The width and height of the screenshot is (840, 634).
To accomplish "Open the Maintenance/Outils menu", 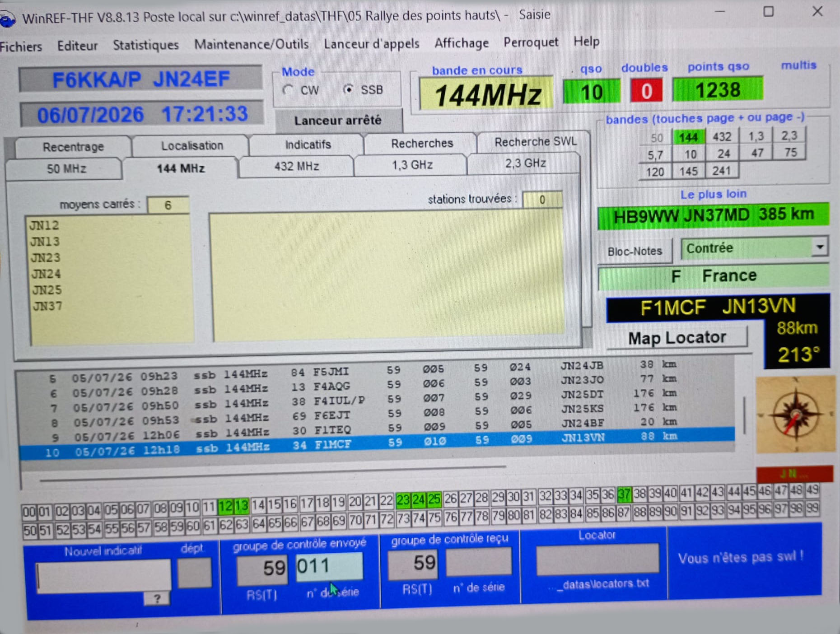I will tap(251, 44).
